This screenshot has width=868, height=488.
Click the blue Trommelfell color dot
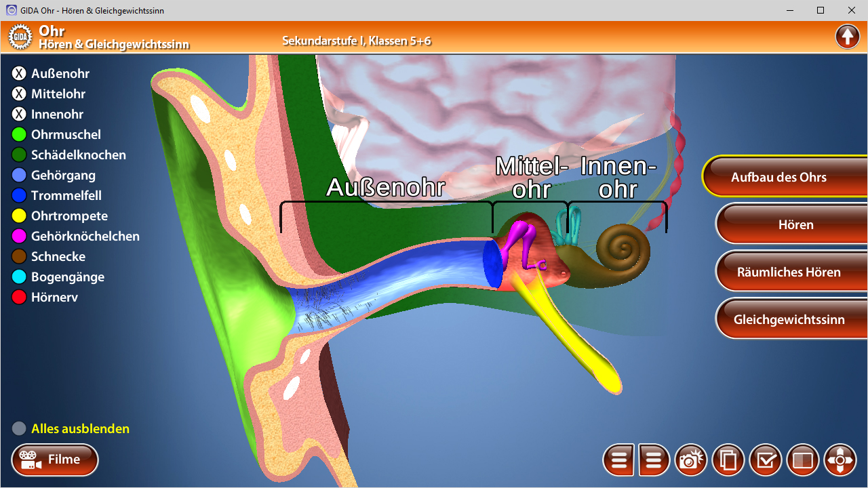click(x=19, y=196)
